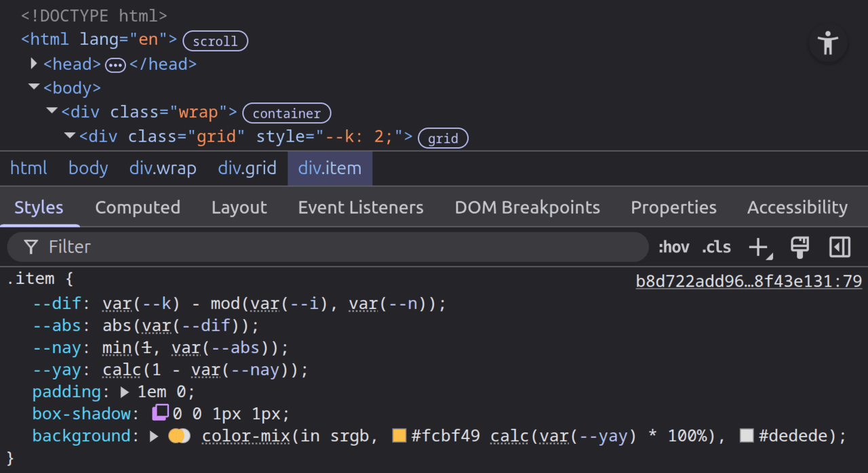This screenshot has width=868, height=473.
Task: Open the rendering emulation paintbrush icon
Action: 800,247
